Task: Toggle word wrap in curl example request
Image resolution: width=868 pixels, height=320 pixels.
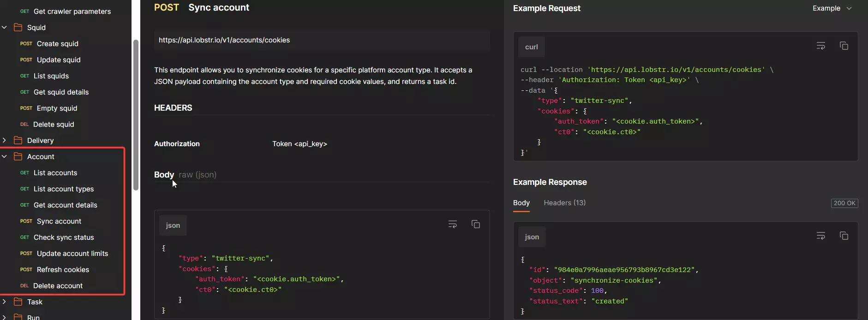Action: point(820,46)
